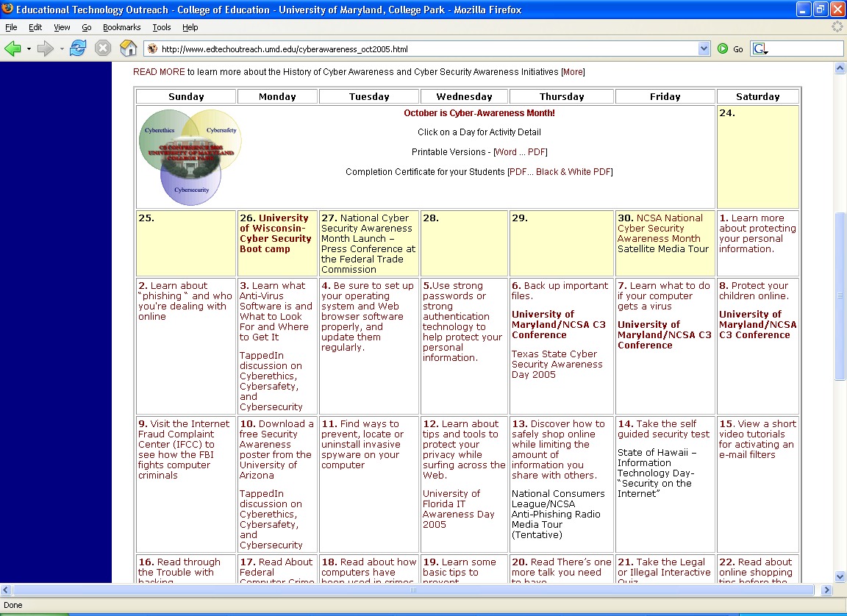Click the Forward arrow navigation button
The width and height of the screenshot is (847, 616).
pyautogui.click(x=46, y=49)
